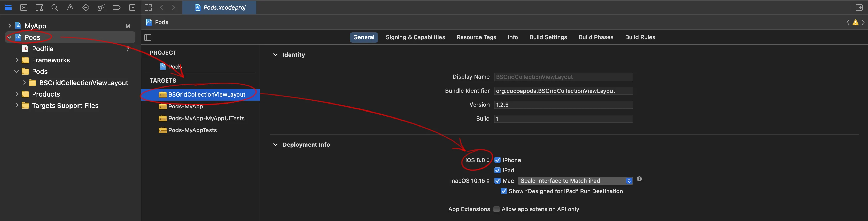Click the Mac info circle icon
Screen dimensions: 868x221
(x=639, y=179)
